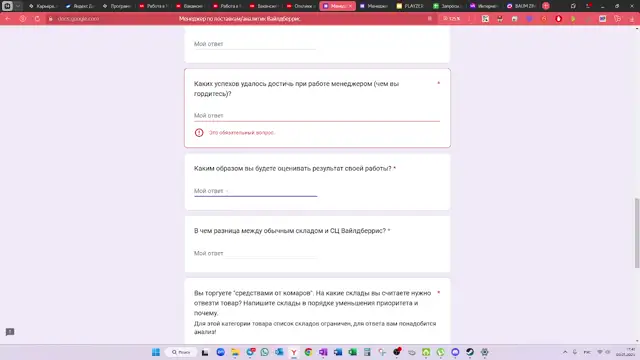
Task: Focus answer field for оценивать результат question
Action: coord(256,191)
